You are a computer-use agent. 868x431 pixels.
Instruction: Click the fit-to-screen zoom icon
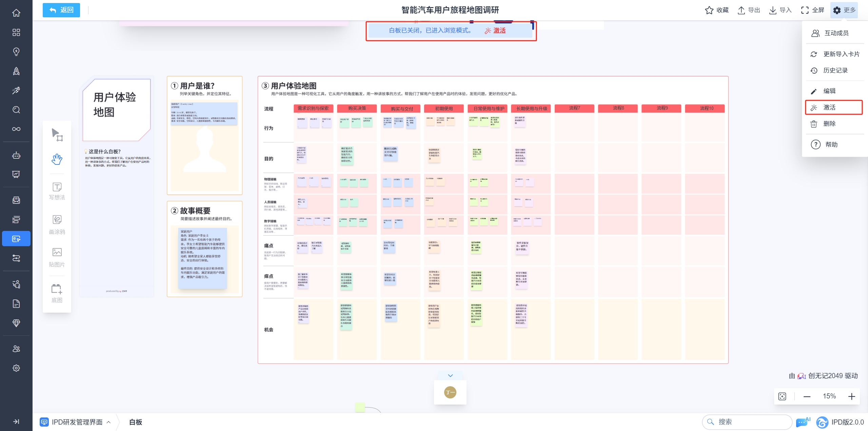click(x=782, y=396)
